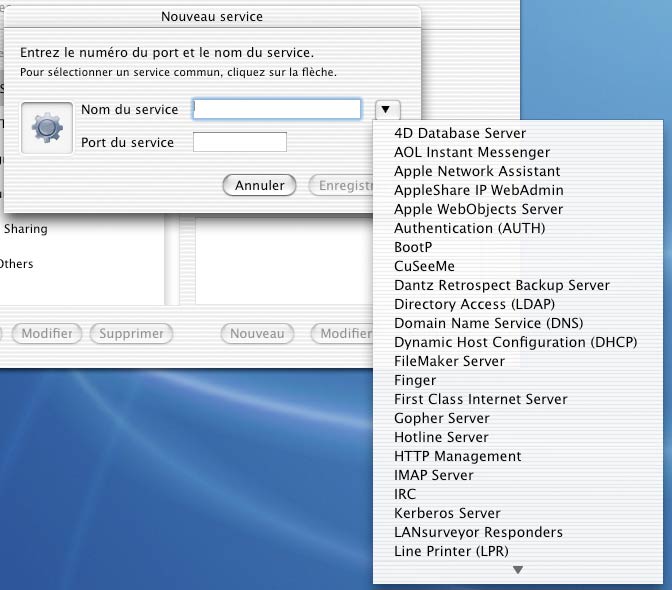Click the Port du service field
Screen dimensions: 672x590
(240, 142)
